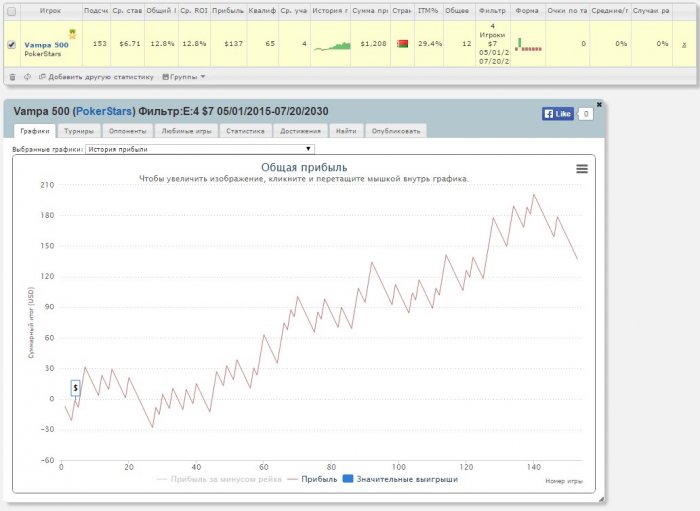Switch to the Турниры tab

coord(79,130)
